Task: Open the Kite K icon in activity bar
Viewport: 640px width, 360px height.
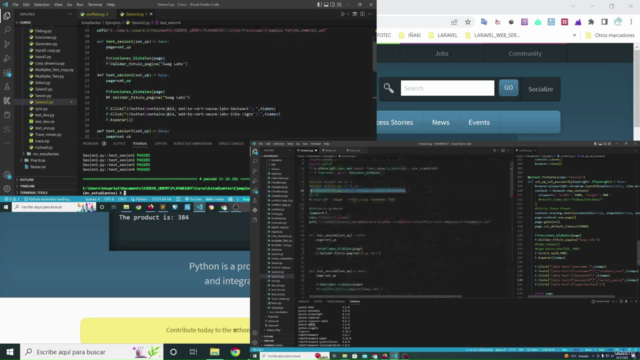Action: [x=7, y=101]
